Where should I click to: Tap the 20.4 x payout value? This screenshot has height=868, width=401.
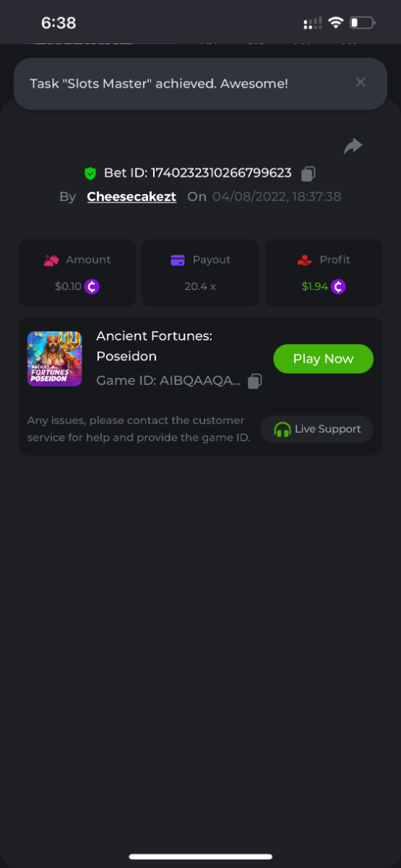(200, 286)
